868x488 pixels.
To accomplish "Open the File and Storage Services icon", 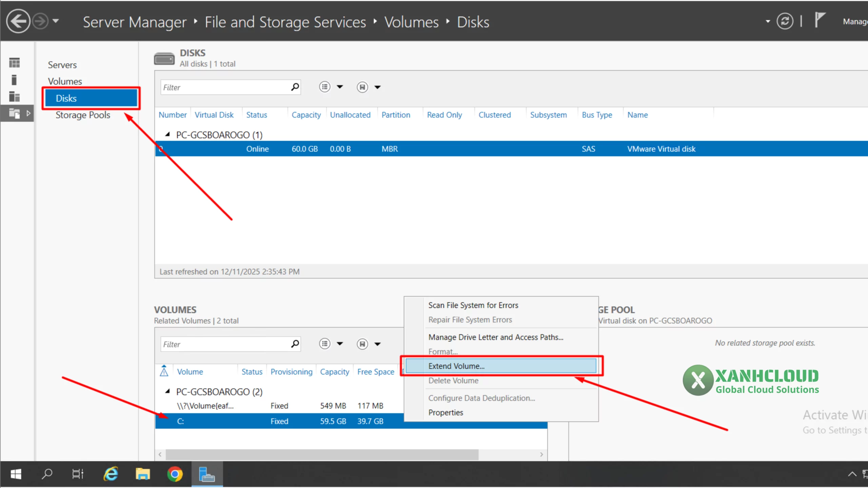I will pyautogui.click(x=14, y=113).
